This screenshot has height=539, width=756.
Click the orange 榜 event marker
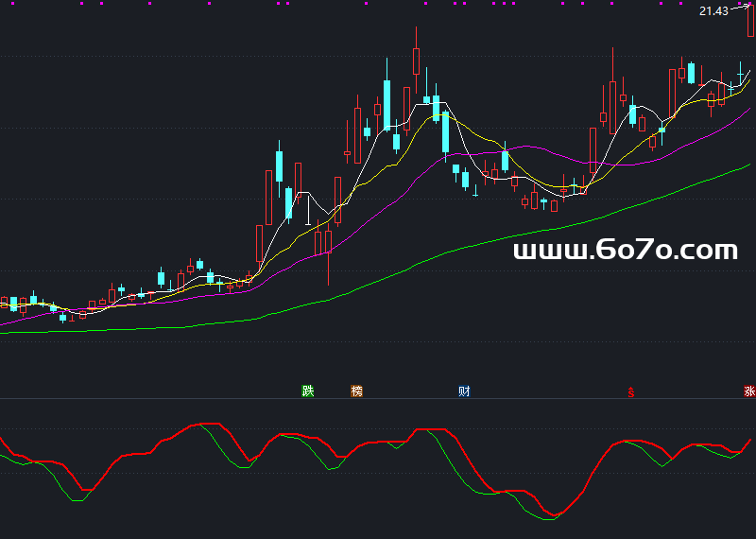pos(357,391)
